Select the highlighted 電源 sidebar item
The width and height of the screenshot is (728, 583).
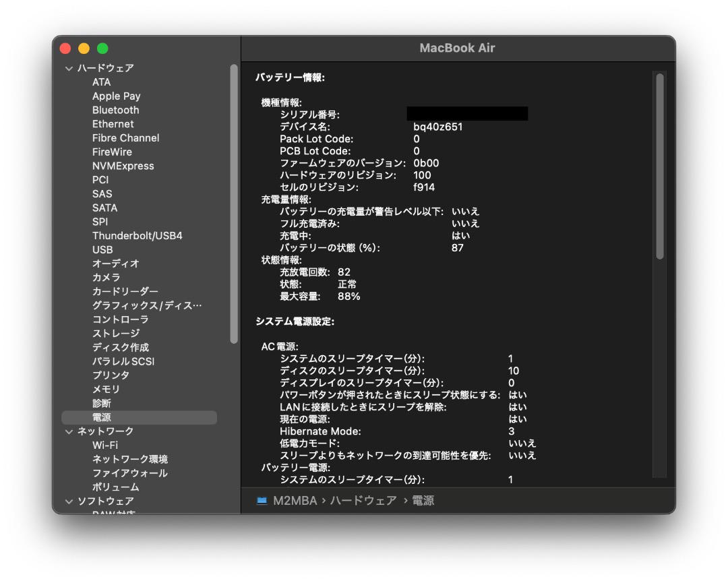point(140,417)
